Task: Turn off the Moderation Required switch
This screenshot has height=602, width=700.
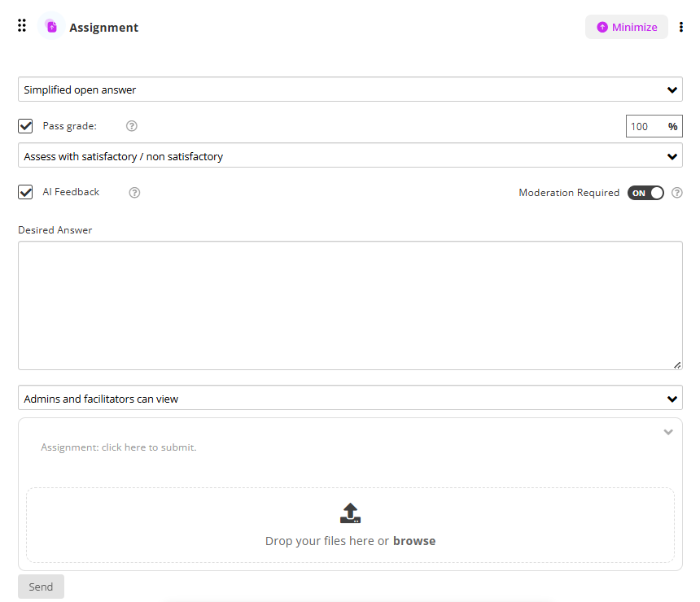Action: coord(645,193)
